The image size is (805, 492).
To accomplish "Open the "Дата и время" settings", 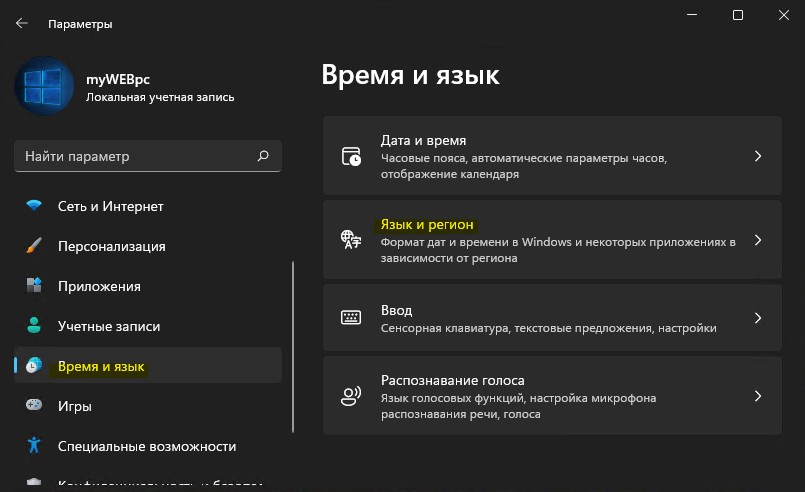I will point(552,156).
